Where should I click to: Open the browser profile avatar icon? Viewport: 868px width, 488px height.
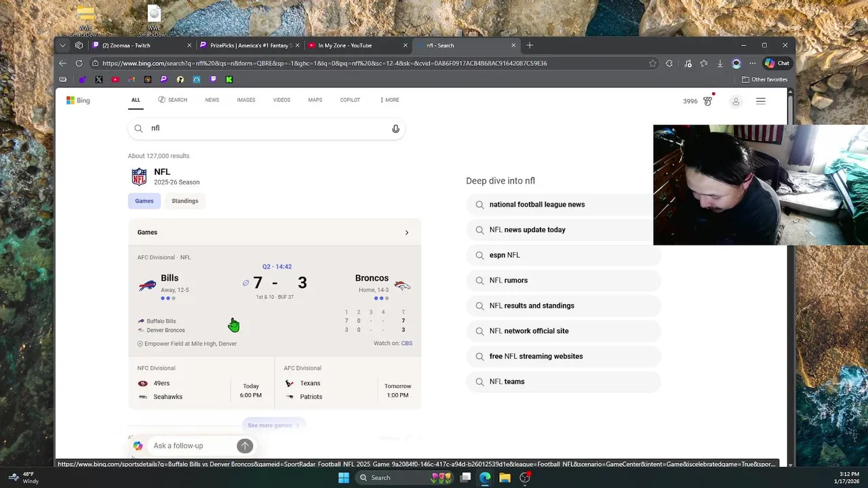click(736, 63)
